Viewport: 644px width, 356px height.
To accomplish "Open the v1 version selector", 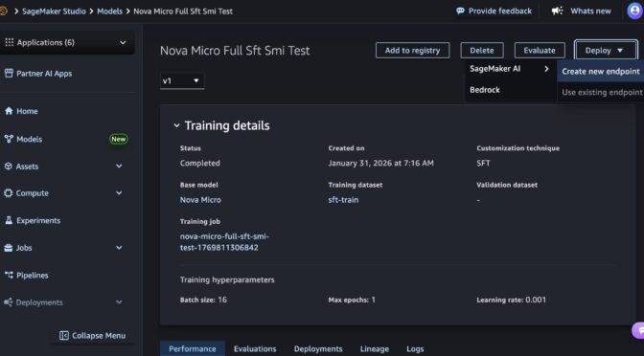I will [182, 80].
